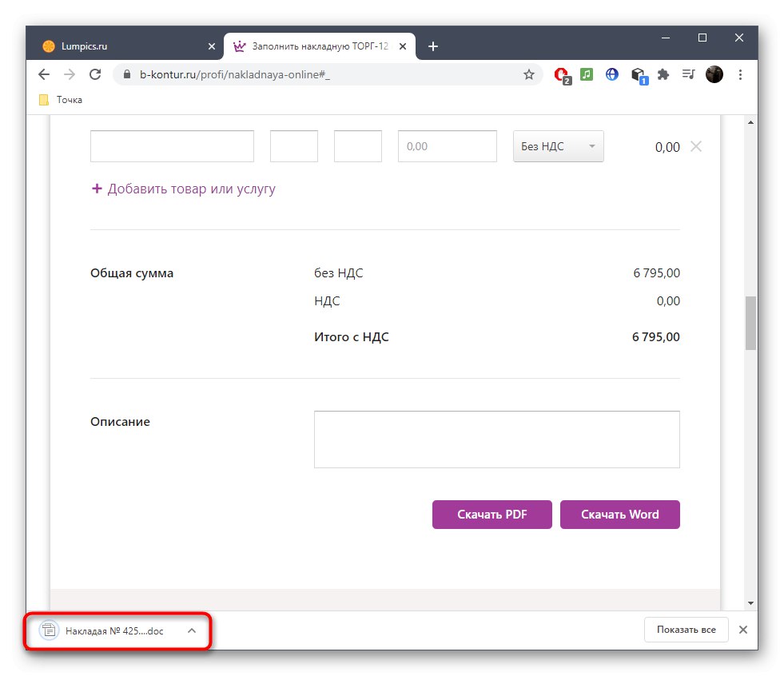This screenshot has width=784, height=676.
Task: Close the Заполнить накладную ТОРГ-12 tab
Action: [x=403, y=46]
